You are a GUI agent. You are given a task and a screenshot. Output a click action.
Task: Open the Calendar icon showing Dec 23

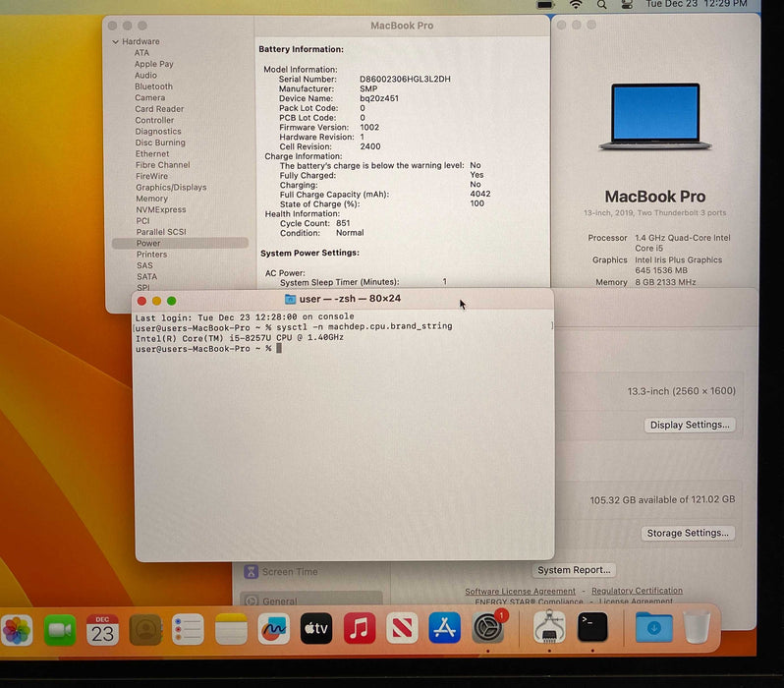pyautogui.click(x=102, y=629)
